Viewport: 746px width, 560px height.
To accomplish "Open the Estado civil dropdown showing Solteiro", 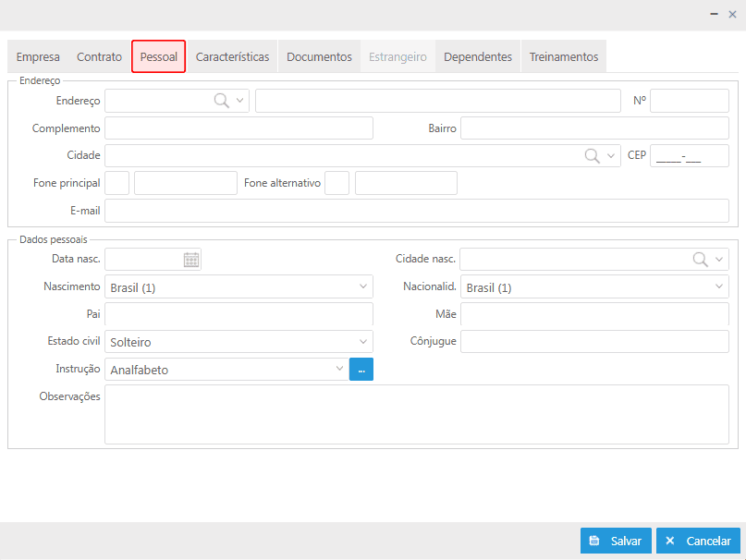I will point(238,342).
